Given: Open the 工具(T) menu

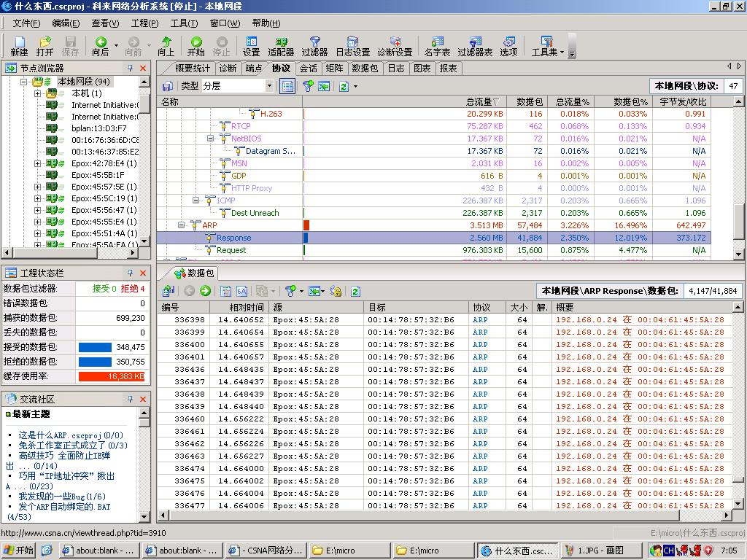Looking at the screenshot, I should pos(183,23).
